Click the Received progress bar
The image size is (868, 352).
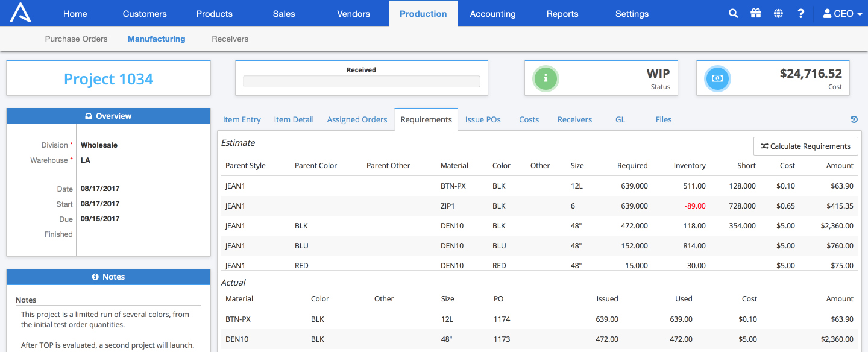pyautogui.click(x=362, y=81)
